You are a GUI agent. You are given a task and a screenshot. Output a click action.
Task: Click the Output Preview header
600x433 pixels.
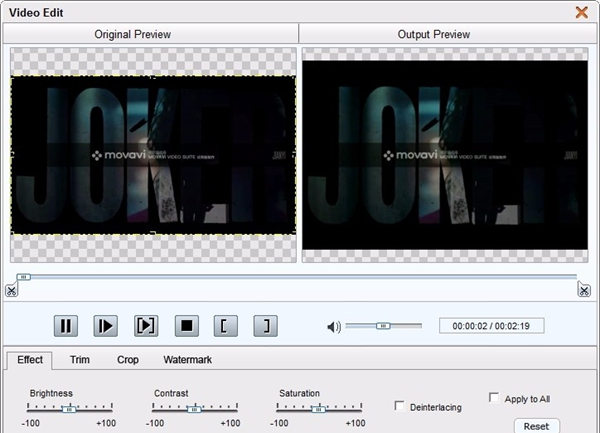pos(448,34)
